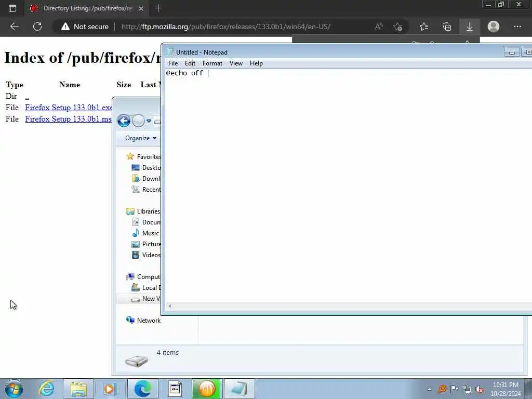The height and width of the screenshot is (399, 532).
Task: Open Edge Favorites list icon
Action: [424, 26]
